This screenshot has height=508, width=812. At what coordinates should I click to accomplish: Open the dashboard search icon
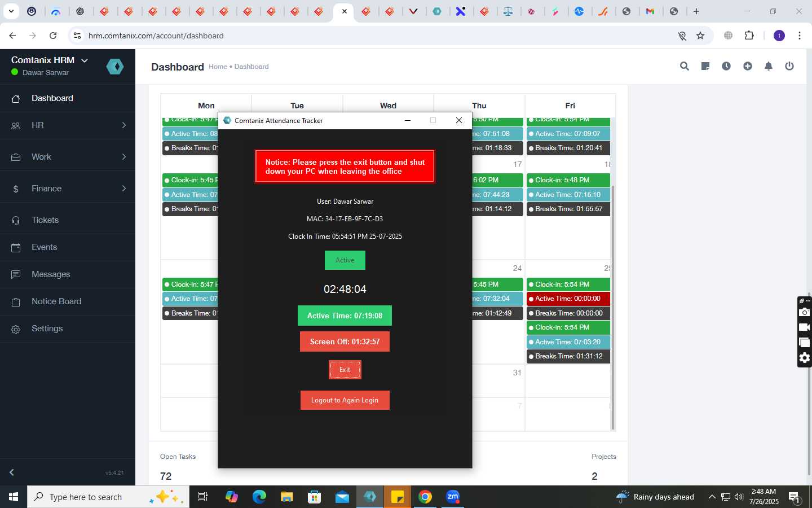(x=684, y=66)
